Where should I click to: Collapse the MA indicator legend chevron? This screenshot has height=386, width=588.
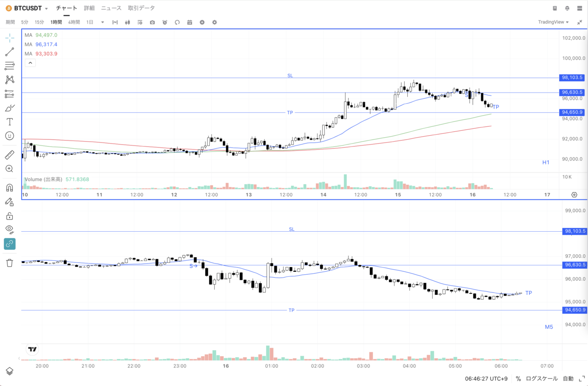(29, 63)
